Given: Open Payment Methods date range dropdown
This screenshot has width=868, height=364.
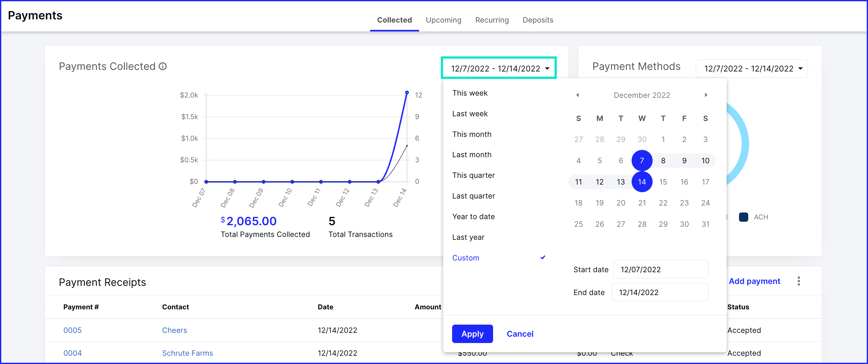Looking at the screenshot, I should (x=751, y=69).
